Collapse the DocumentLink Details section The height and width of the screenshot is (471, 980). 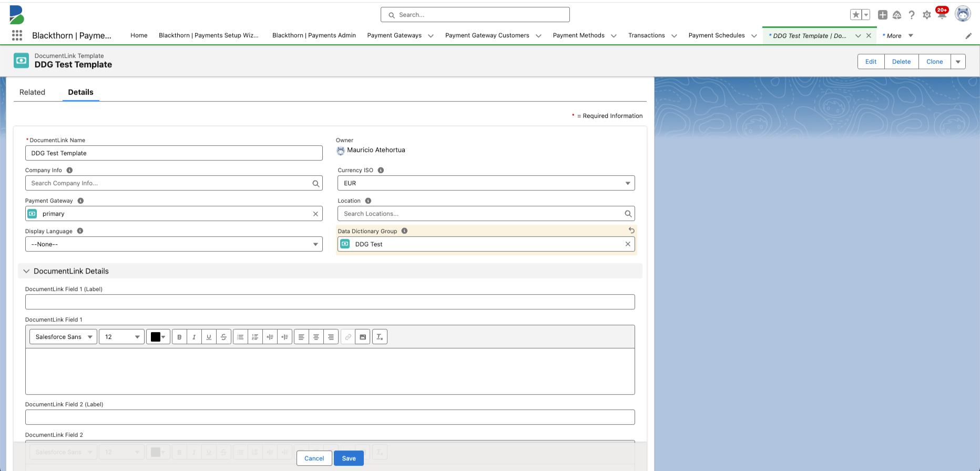point(26,271)
